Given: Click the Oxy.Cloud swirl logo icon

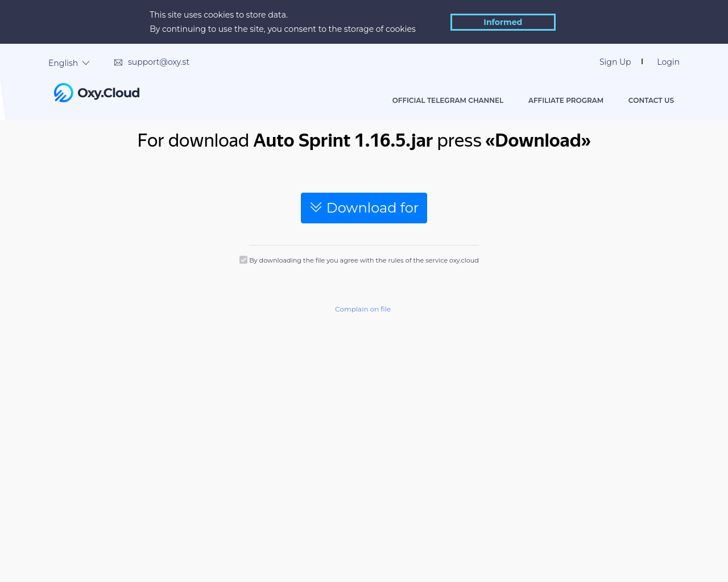Looking at the screenshot, I should point(64,93).
